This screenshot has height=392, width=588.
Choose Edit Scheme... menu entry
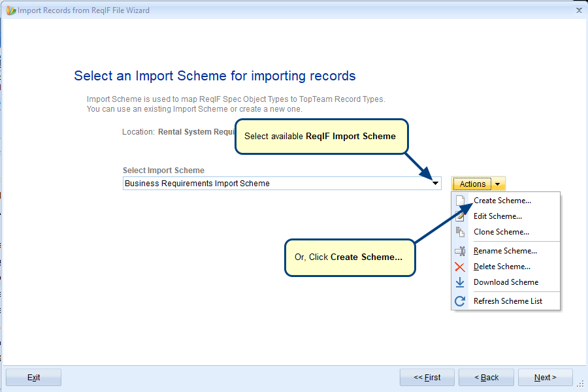pyautogui.click(x=506, y=216)
